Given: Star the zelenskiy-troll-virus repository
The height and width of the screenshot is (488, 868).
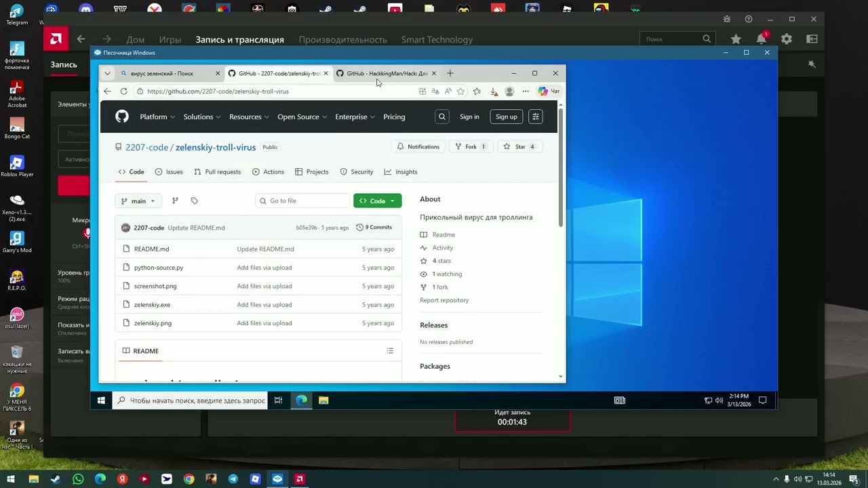Looking at the screenshot, I should pos(520,146).
